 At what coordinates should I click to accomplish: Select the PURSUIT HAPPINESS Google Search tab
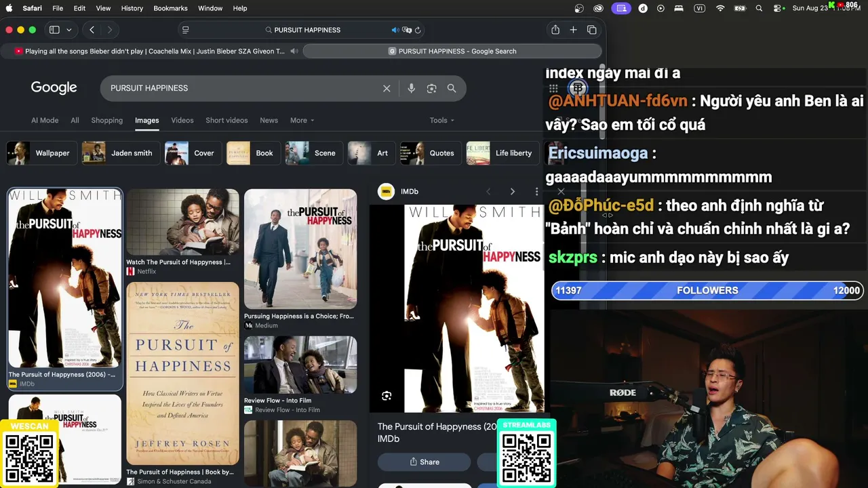pos(452,51)
